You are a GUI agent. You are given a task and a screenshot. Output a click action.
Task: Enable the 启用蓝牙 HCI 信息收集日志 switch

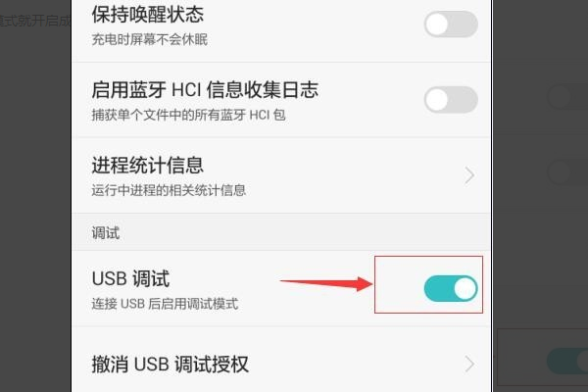(x=451, y=100)
